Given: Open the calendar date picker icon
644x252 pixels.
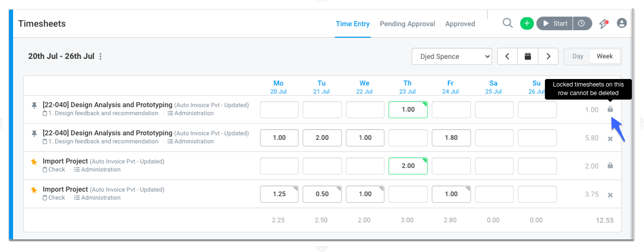Looking at the screenshot, I should 528,56.
